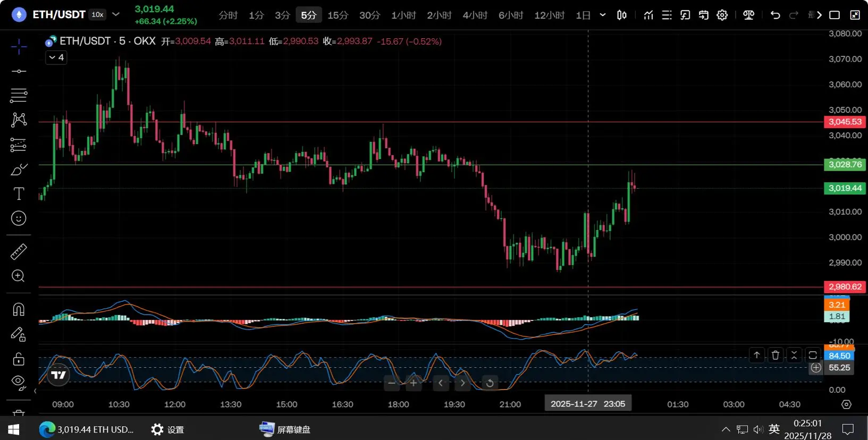This screenshot has height=440, width=868.
Task: Select the chart layout rectangle icon
Action: click(x=835, y=15)
